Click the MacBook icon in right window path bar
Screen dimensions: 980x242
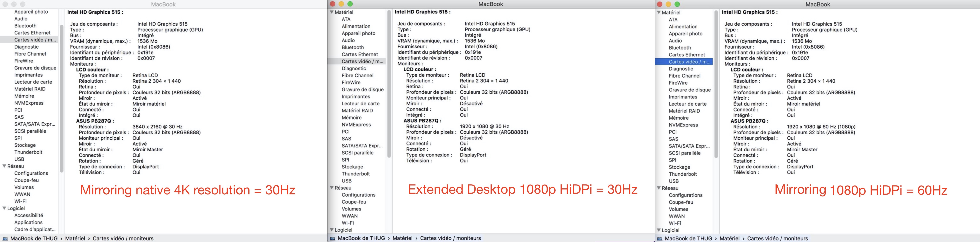pos(660,239)
